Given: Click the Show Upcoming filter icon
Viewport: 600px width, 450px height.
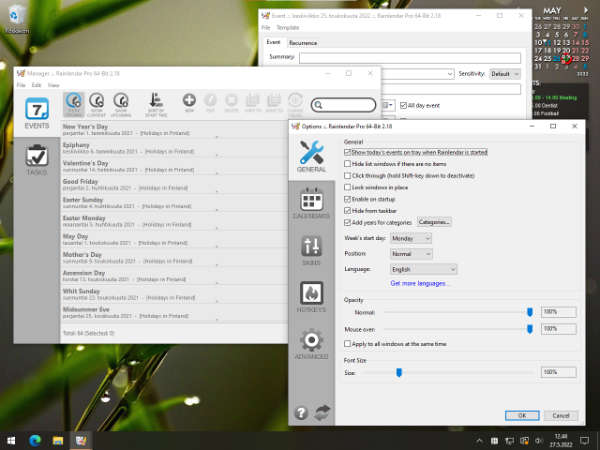Looking at the screenshot, I should coord(121,102).
